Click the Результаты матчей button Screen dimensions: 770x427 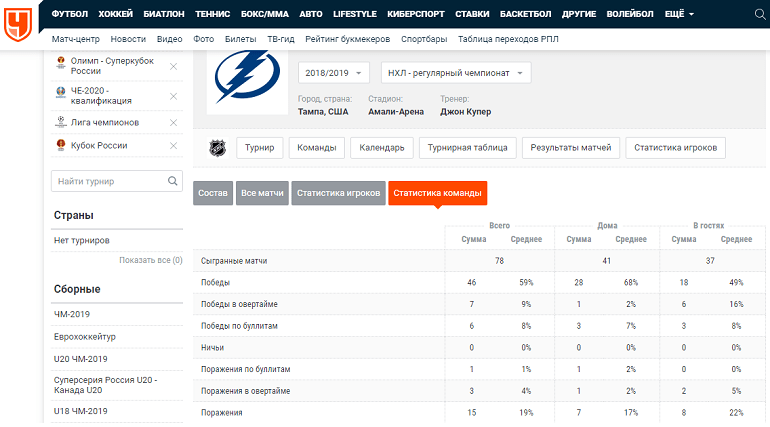point(571,148)
